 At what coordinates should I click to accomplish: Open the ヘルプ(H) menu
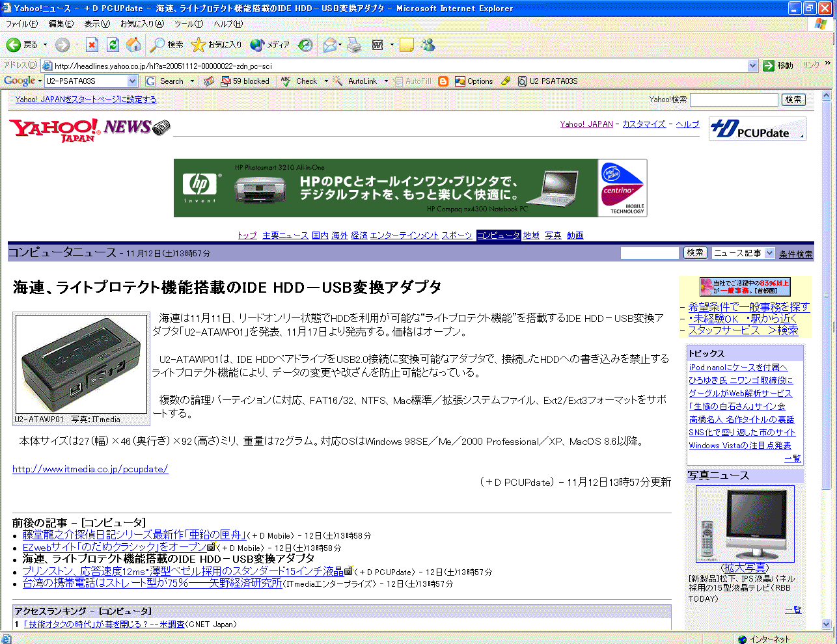point(228,24)
